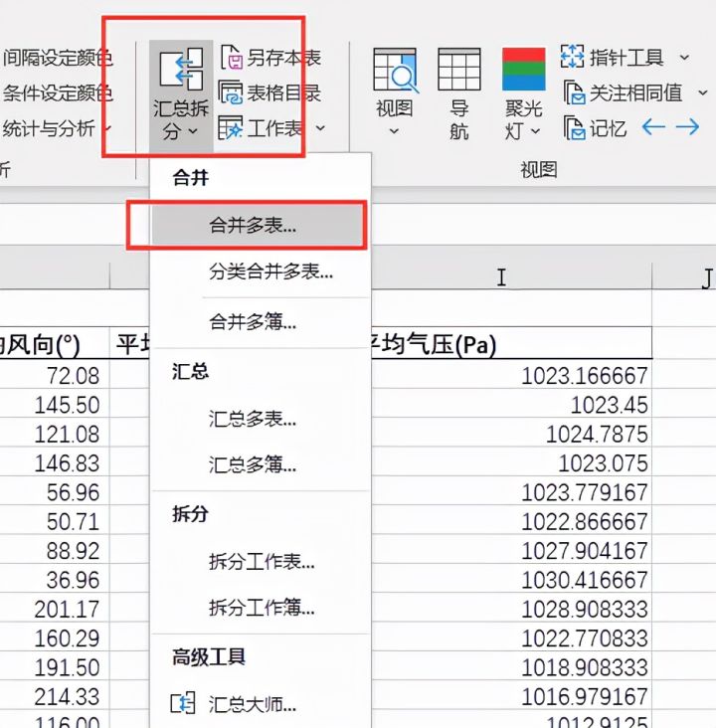Image resolution: width=716 pixels, height=728 pixels.
Task: Click cell with value 1022.770833
Action: click(x=511, y=637)
